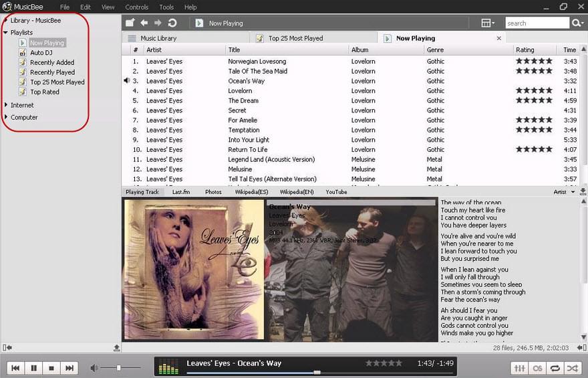Select the Recently Added playlist
This screenshot has height=378, width=588.
pos(51,62)
